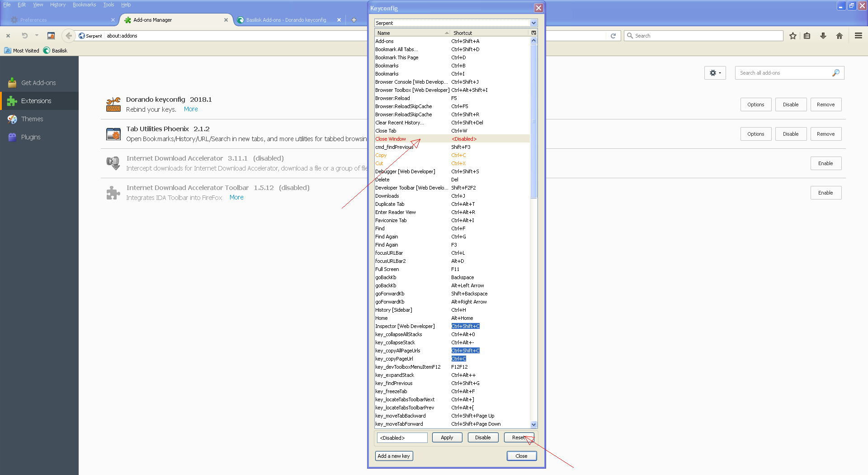The height and width of the screenshot is (475, 868).
Task: Select the Full Screen row
Action: click(x=452, y=269)
